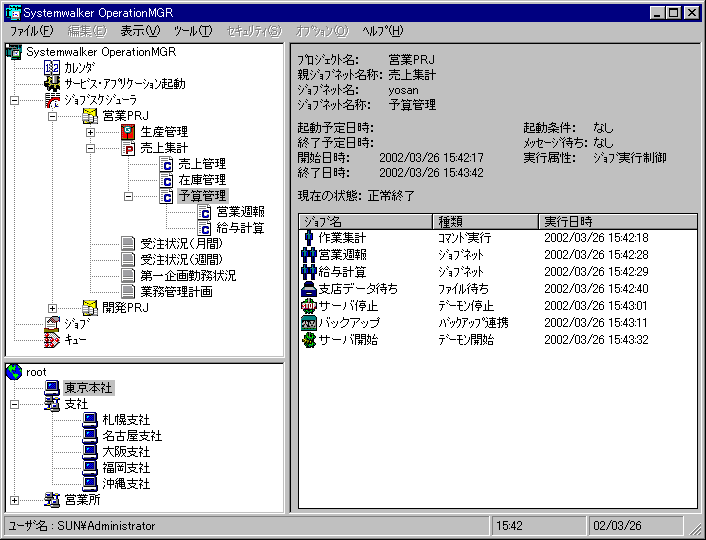Click the サービス・アプリケーション起動 icon
This screenshot has width=706, height=540.
[52, 84]
